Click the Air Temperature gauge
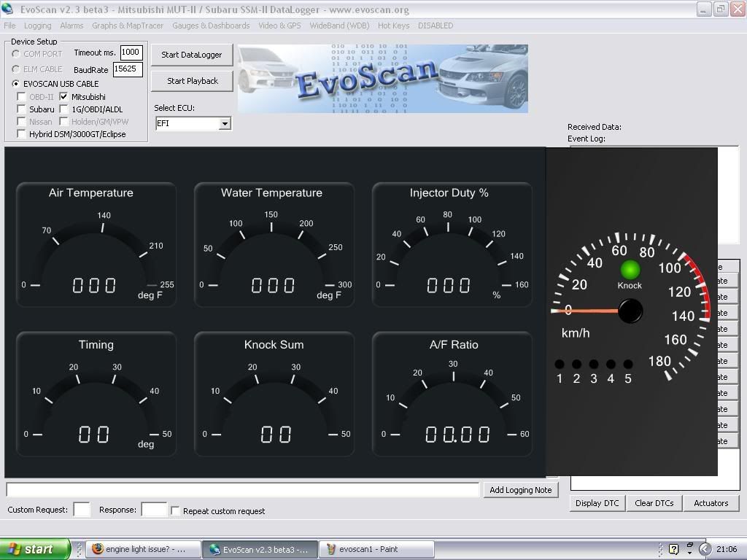 (96, 244)
